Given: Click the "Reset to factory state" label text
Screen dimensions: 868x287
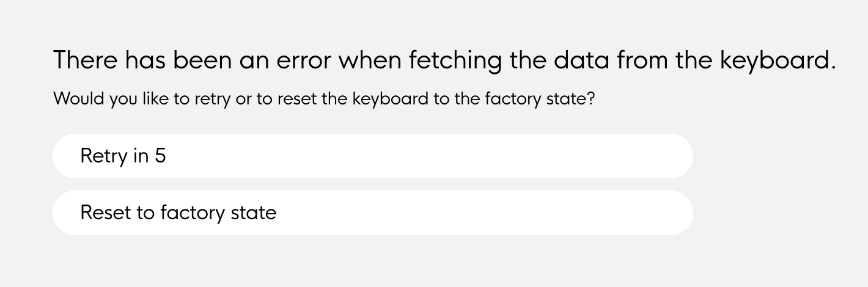Looking at the screenshot, I should tap(178, 213).
